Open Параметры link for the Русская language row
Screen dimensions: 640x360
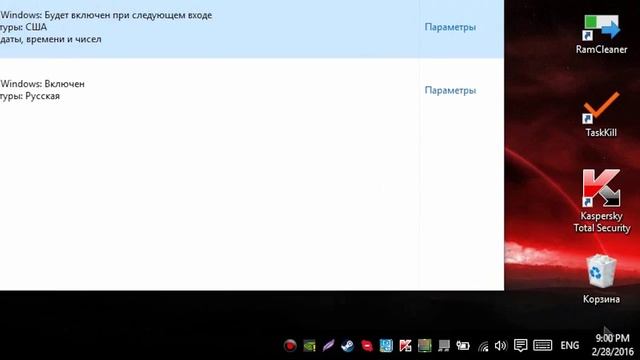pos(450,90)
